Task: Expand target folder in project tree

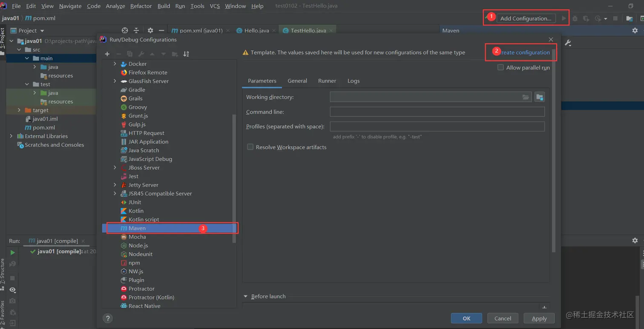Action: coord(19,110)
